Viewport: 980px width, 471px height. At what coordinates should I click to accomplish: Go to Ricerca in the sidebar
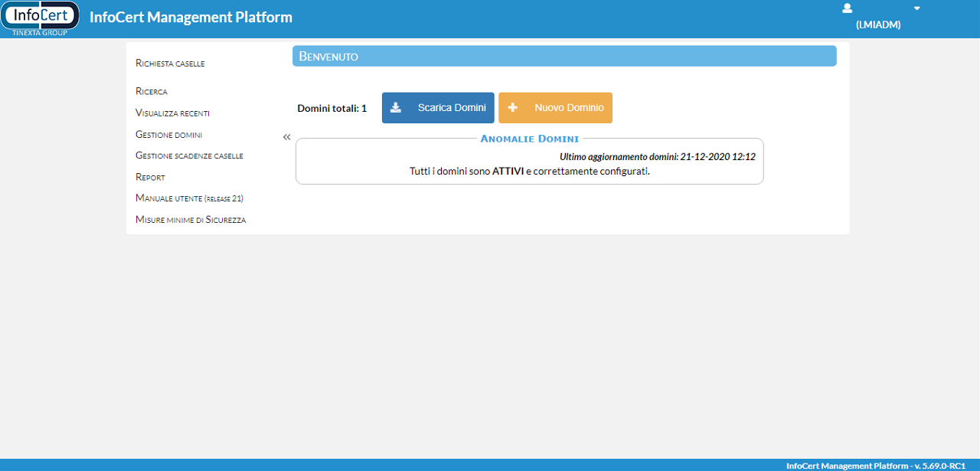pyautogui.click(x=152, y=91)
